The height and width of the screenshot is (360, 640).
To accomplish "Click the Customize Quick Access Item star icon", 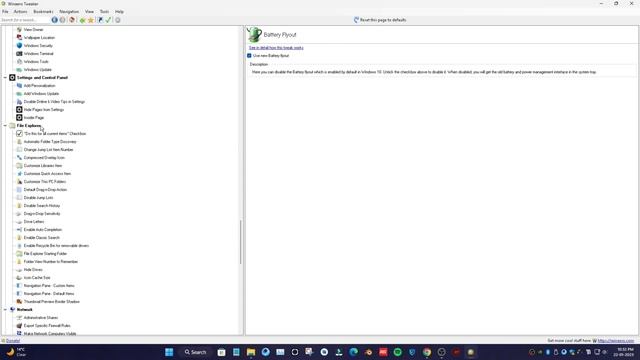I will click(x=19, y=173).
